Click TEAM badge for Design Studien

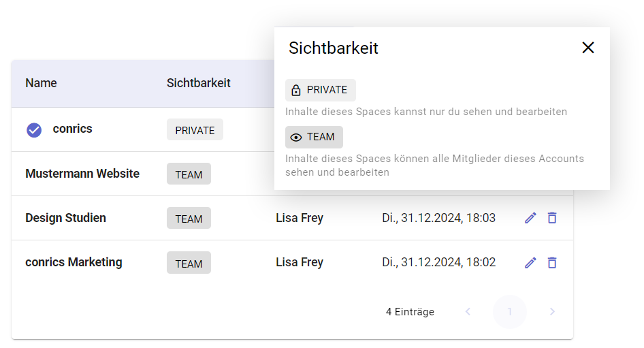(189, 219)
